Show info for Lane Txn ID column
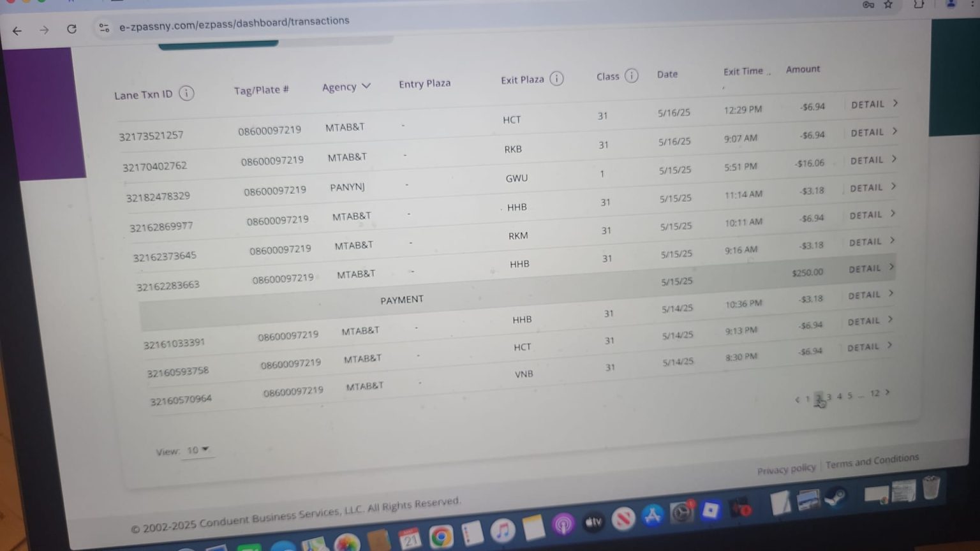The width and height of the screenshot is (980, 551). tap(186, 93)
